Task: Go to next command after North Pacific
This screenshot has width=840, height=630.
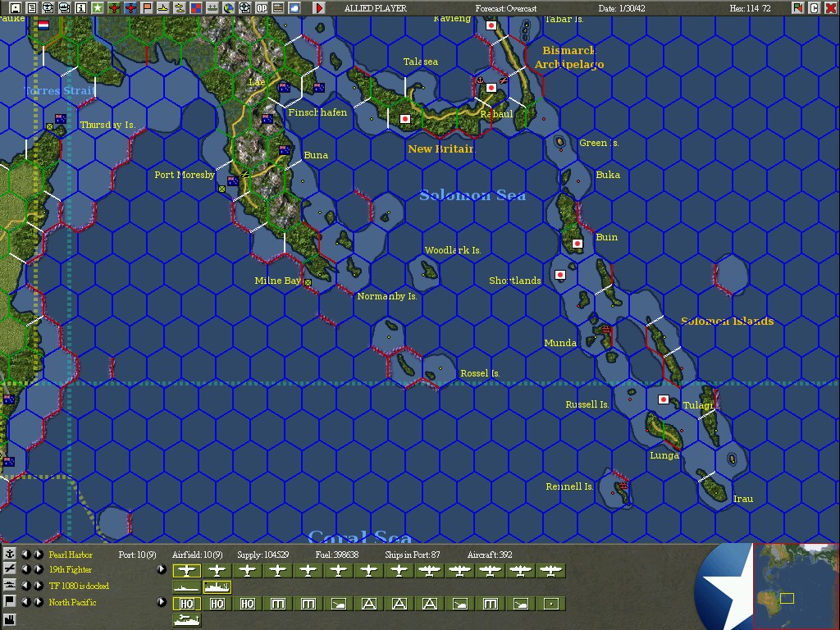Action: (38, 601)
